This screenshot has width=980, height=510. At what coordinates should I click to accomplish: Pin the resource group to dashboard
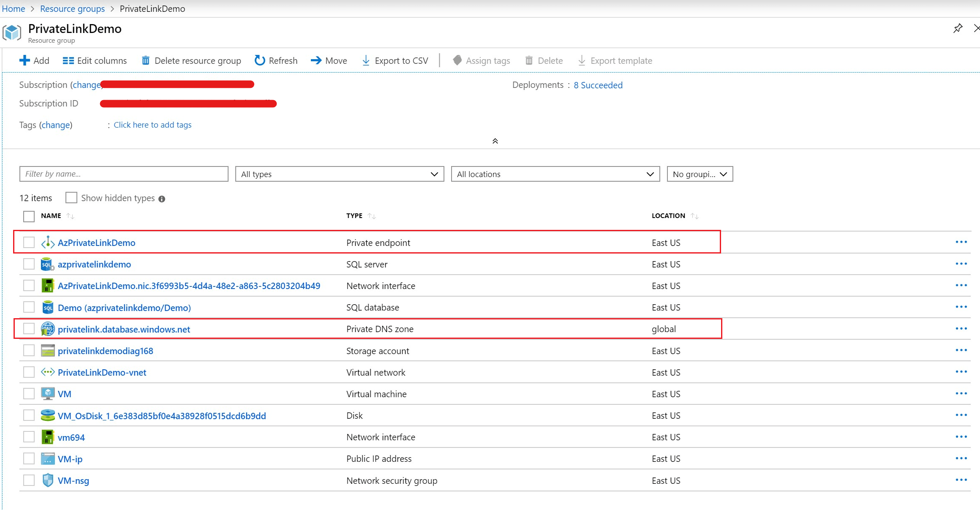(958, 28)
